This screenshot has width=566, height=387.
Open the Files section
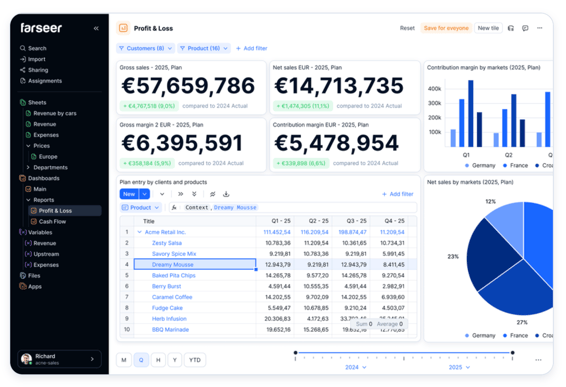(x=30, y=275)
